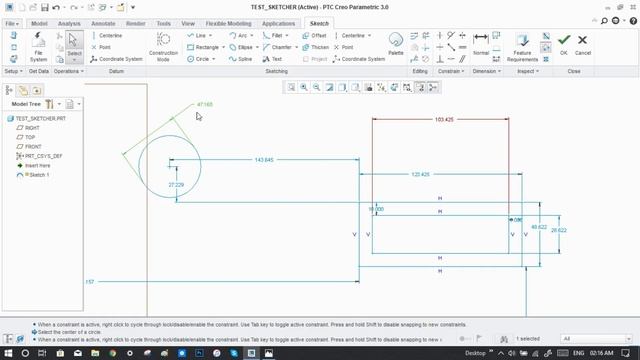Select the Spline sketch tool
The image size is (640, 360).
coord(241,59)
